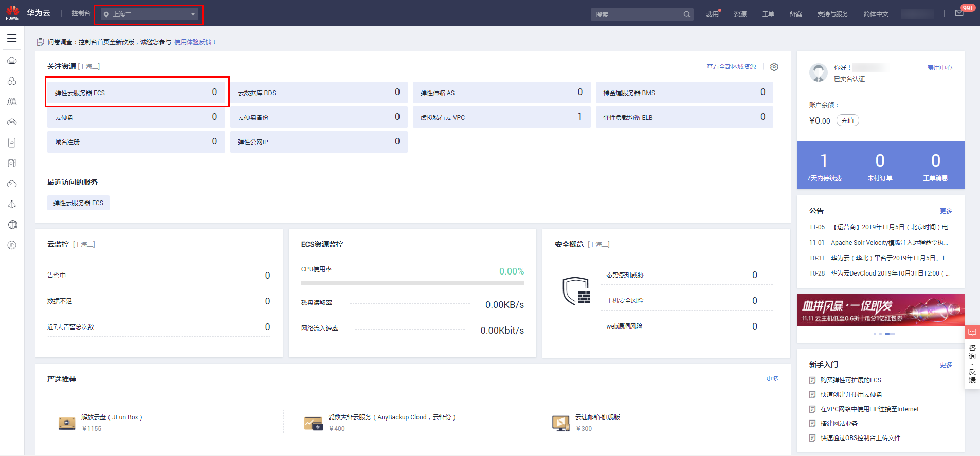
Task: Open 快速创建并使用云硬盘 guide
Action: [x=851, y=395]
